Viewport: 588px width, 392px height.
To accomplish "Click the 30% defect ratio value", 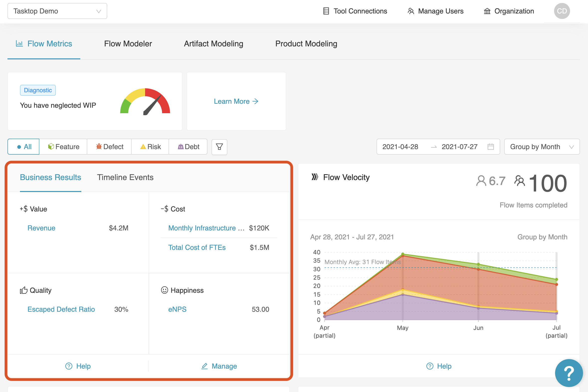I will (x=121, y=309).
